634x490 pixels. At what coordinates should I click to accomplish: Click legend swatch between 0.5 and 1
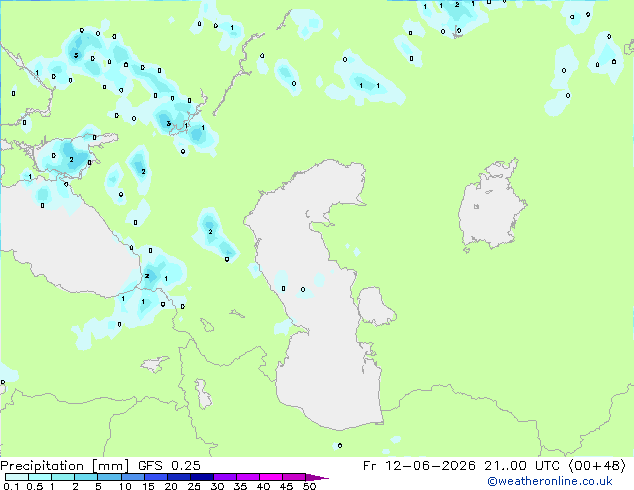40,477
